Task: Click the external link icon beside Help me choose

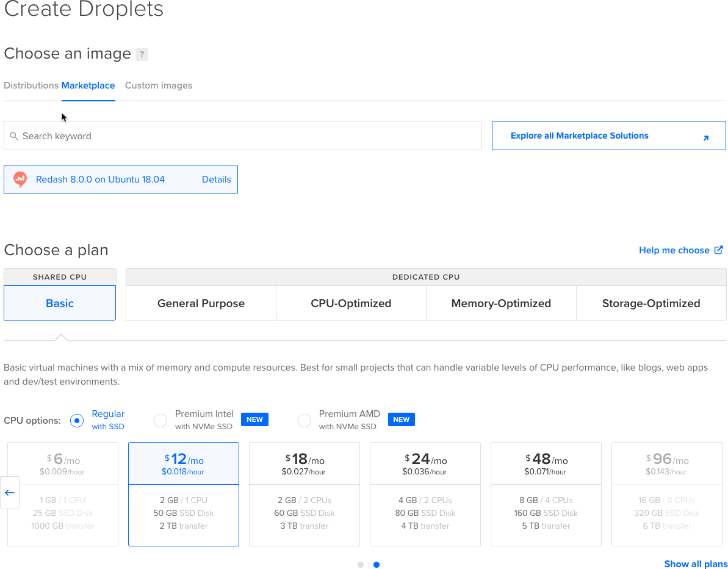Action: 718,250
